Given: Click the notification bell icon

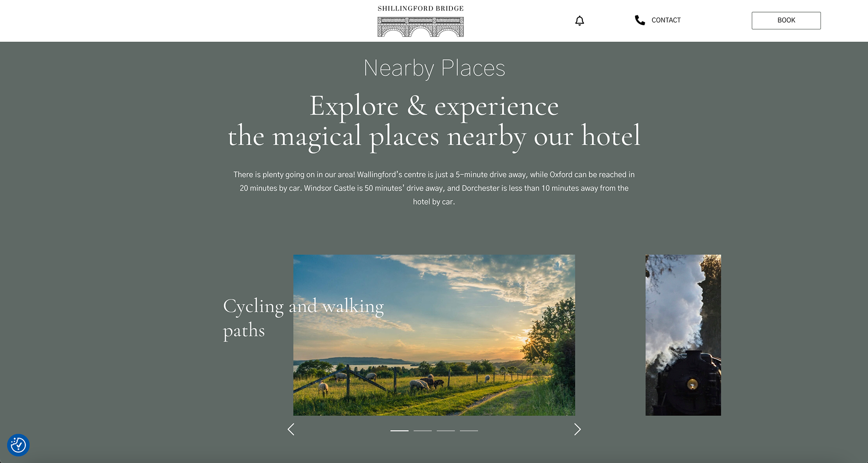Looking at the screenshot, I should (580, 21).
